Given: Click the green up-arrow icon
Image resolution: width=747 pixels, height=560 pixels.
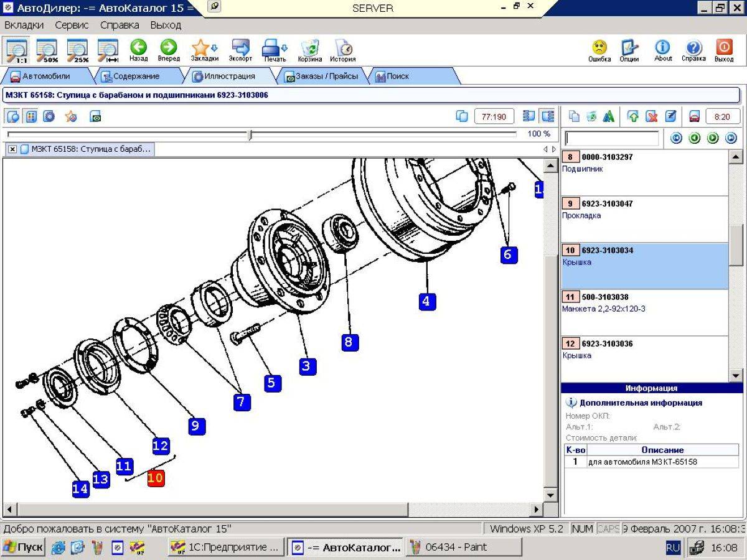Looking at the screenshot, I should (634, 116).
